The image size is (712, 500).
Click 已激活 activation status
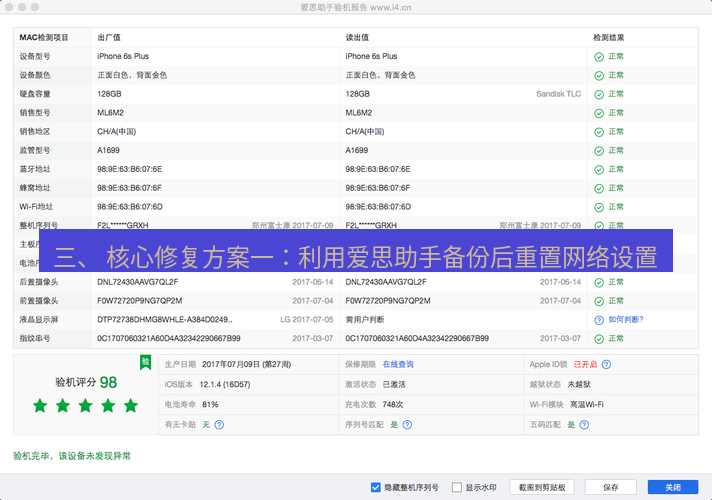click(394, 384)
